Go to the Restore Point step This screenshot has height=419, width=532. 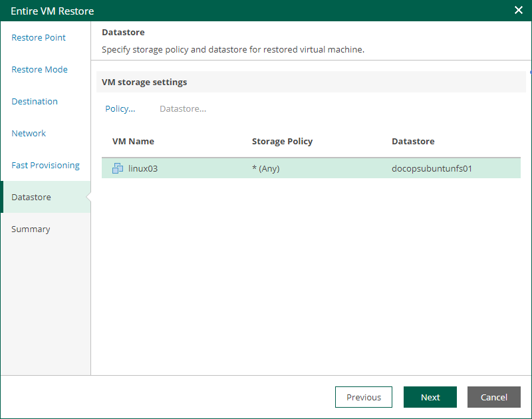(x=38, y=37)
